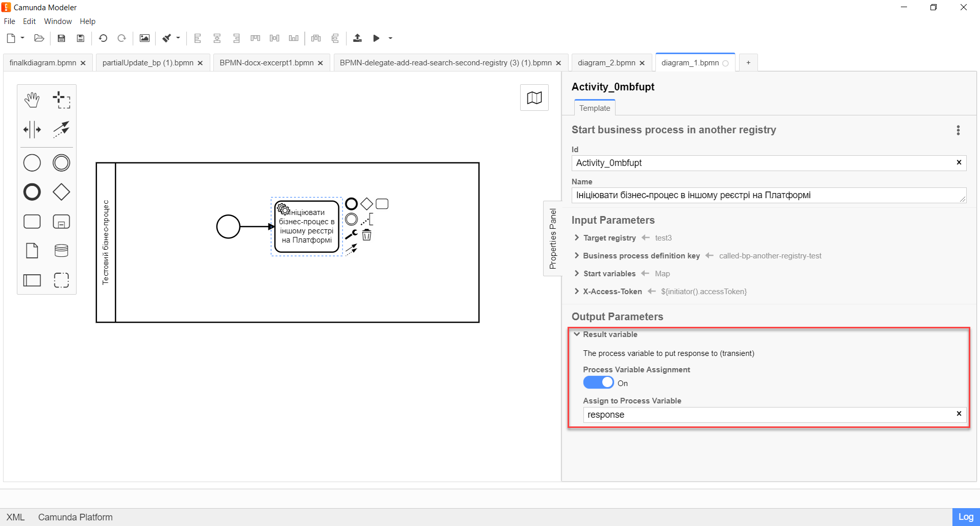Undo the last action
This screenshot has height=526, width=980.
(x=103, y=38)
